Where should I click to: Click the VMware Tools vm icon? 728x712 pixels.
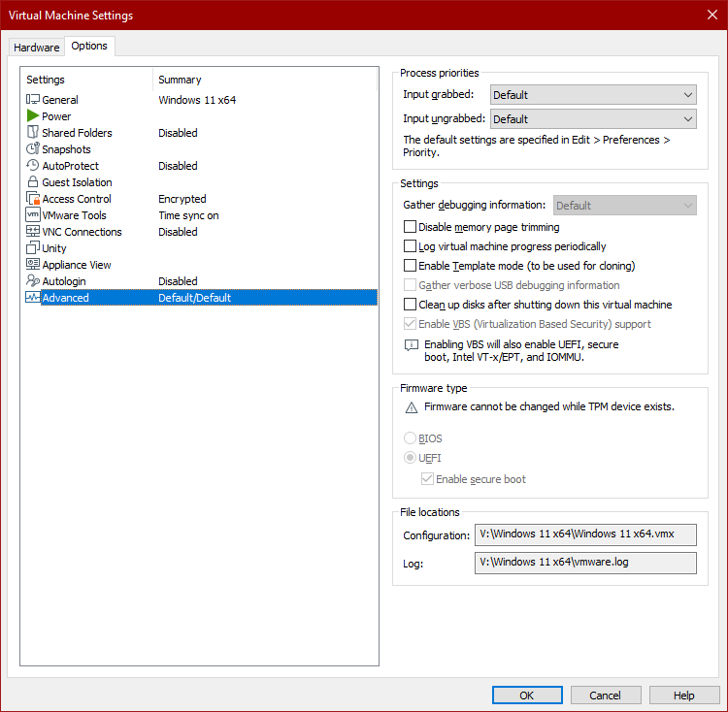pos(33,215)
